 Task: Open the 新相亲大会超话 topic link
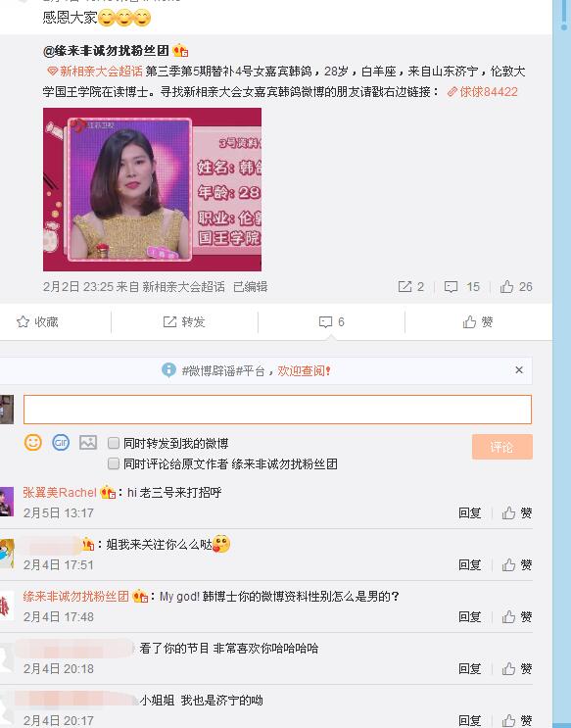point(95,71)
